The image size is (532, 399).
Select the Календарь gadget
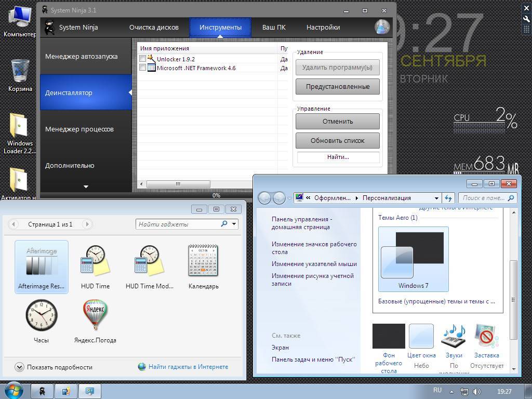coord(203,267)
